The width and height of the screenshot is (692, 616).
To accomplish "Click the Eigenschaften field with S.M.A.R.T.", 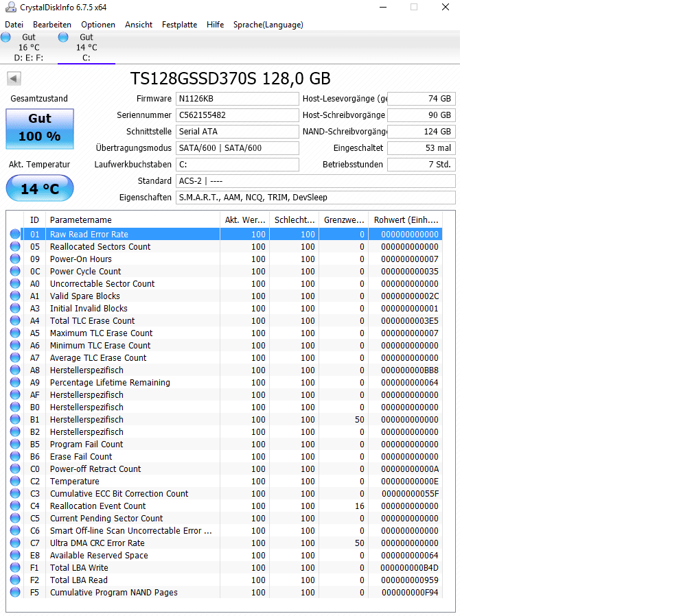I will click(316, 198).
